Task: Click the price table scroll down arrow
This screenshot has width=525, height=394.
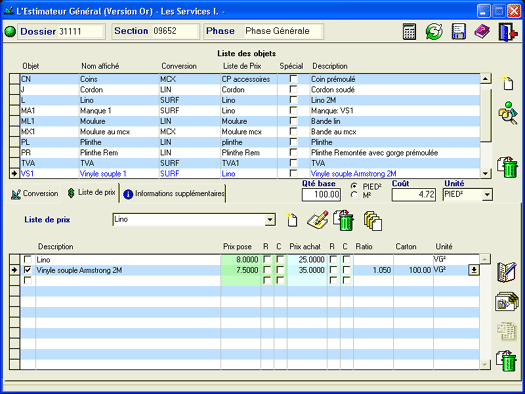Action: [485, 364]
